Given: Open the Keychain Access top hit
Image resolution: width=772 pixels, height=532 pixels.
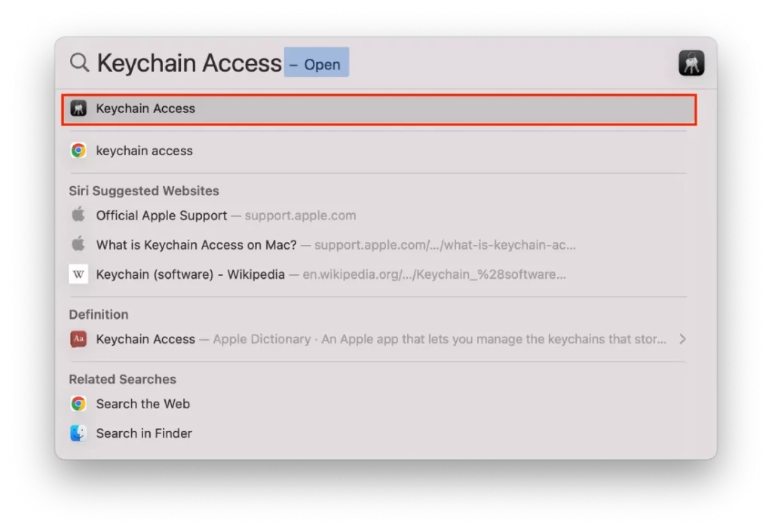Looking at the screenshot, I should pyautogui.click(x=379, y=109).
